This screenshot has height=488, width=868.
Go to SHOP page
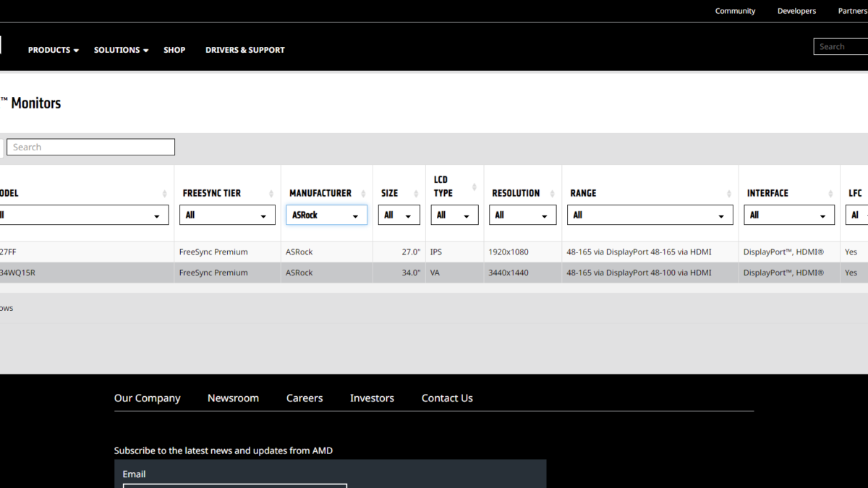click(174, 50)
